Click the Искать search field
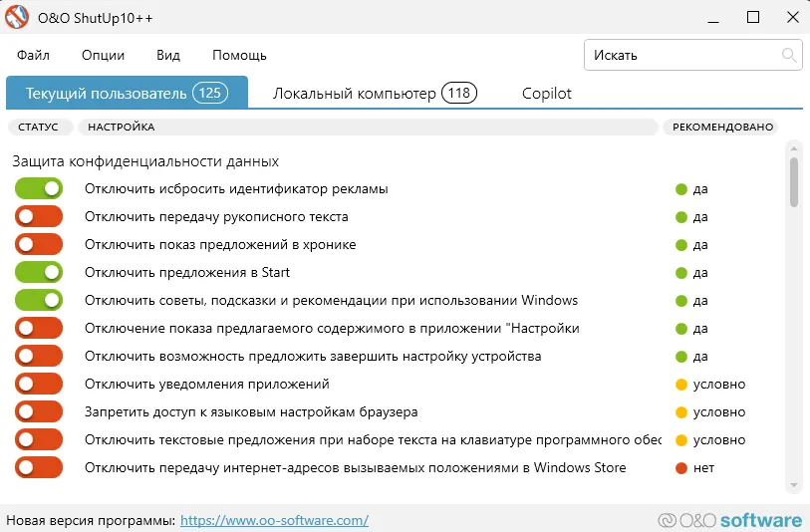Viewport: 810px width, 532px height. 682,55
